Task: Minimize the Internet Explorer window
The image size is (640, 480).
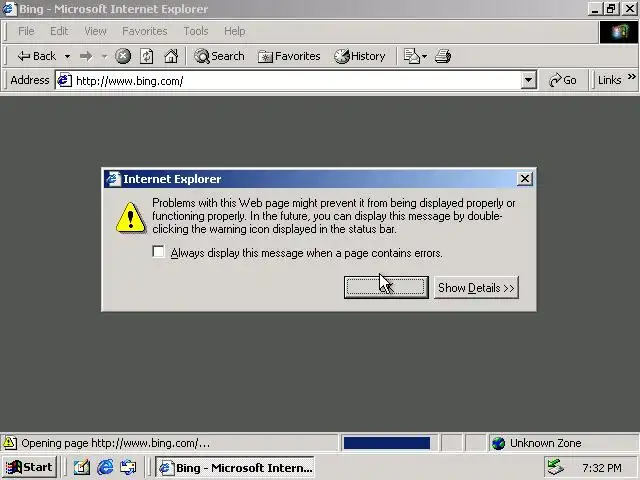Action: (x=596, y=8)
